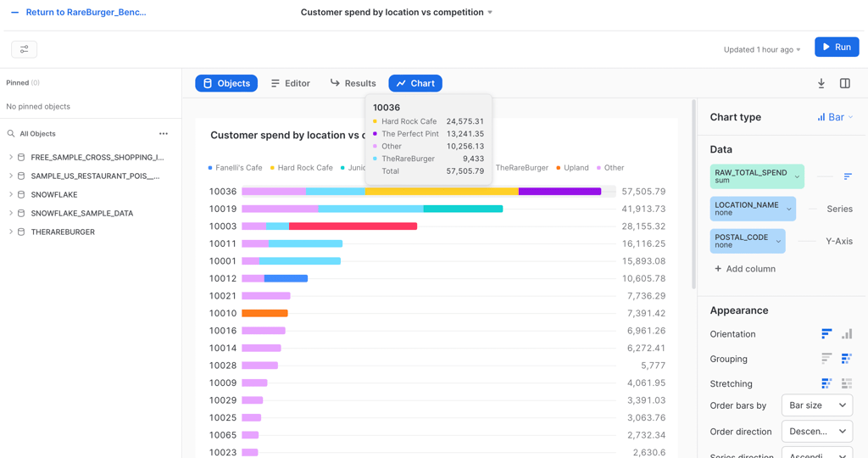Viewport: 868px width, 458px height.
Task: Click the SNOWFLAKE database icon
Action: point(21,195)
